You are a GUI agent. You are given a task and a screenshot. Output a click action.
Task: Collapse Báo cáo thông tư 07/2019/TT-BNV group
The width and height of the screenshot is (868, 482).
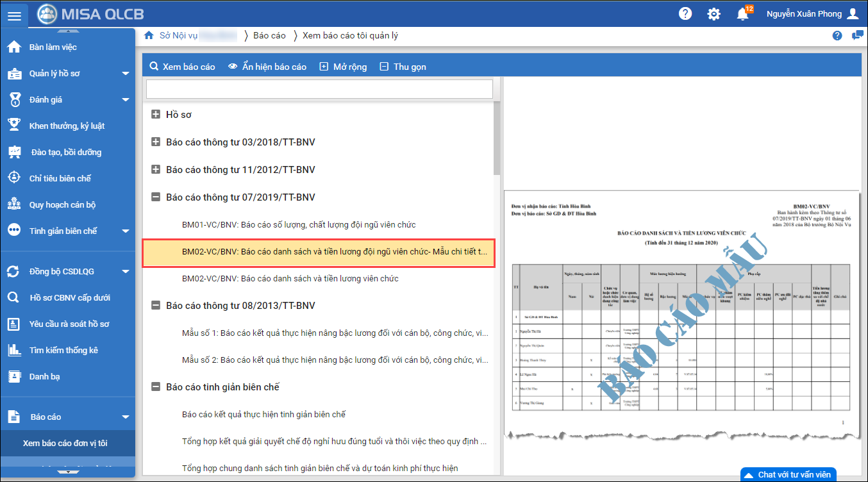[x=156, y=197]
